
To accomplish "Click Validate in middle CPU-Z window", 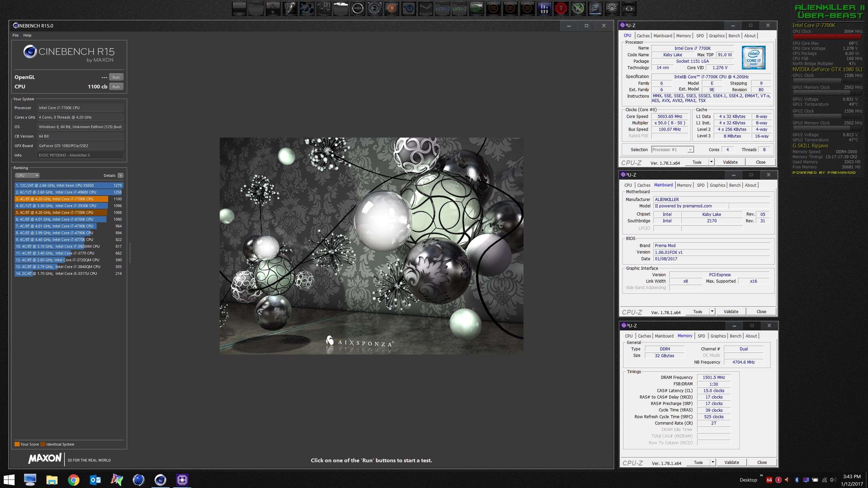I will (x=731, y=311).
